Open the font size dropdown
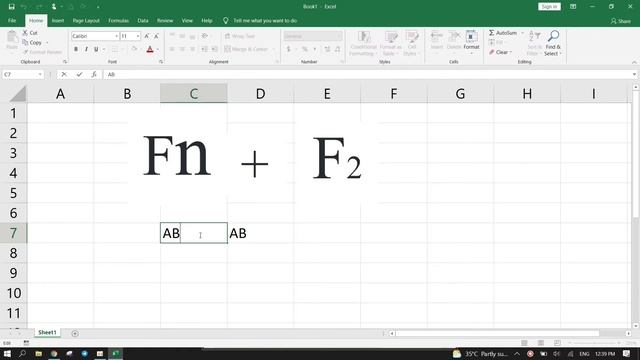This screenshot has height=360, width=640. click(138, 36)
